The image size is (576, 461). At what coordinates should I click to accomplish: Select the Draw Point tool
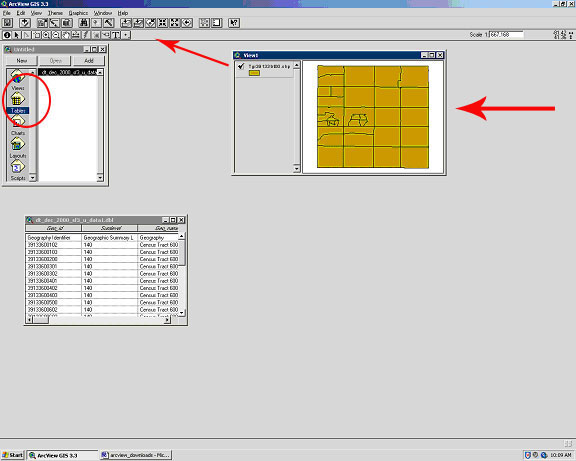click(x=126, y=35)
